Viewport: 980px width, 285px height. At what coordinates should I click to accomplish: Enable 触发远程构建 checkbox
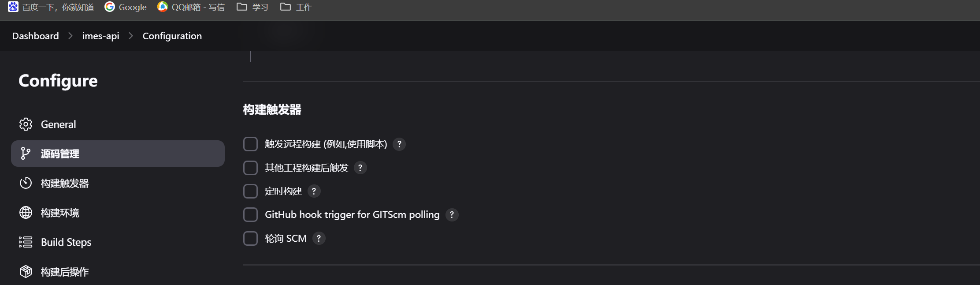(250, 144)
